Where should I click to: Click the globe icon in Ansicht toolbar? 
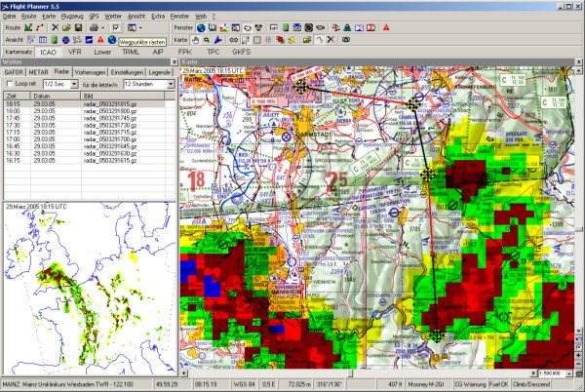pos(112,40)
